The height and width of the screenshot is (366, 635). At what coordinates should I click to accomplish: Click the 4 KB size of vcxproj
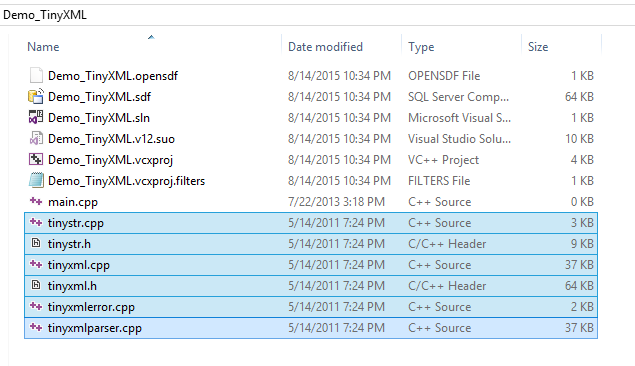582,160
